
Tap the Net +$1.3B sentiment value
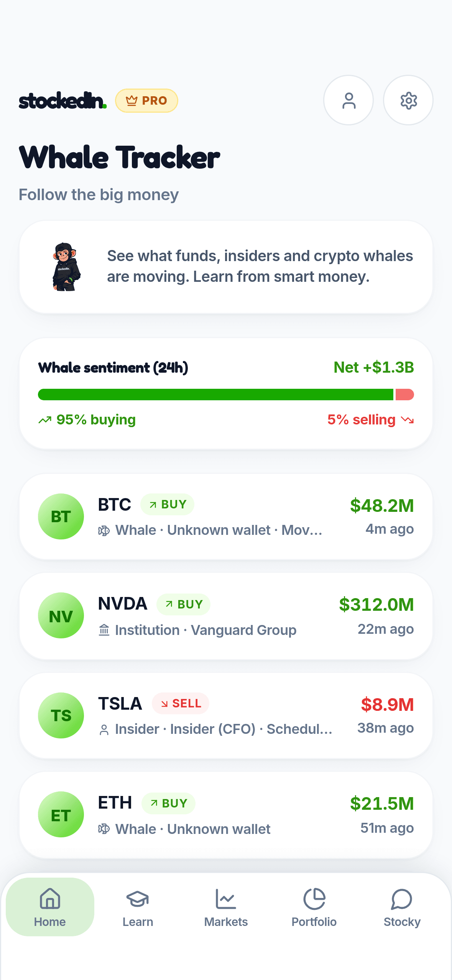tap(374, 367)
